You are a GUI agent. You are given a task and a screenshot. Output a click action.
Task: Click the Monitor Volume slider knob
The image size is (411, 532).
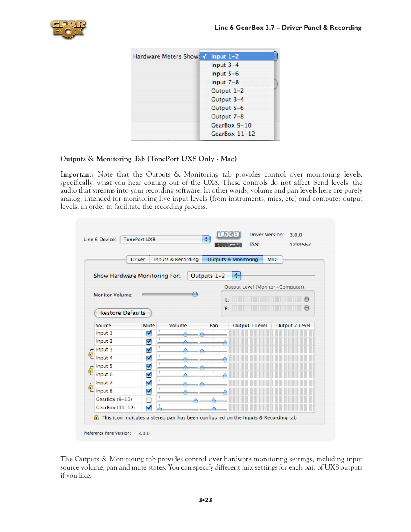pyautogui.click(x=195, y=295)
